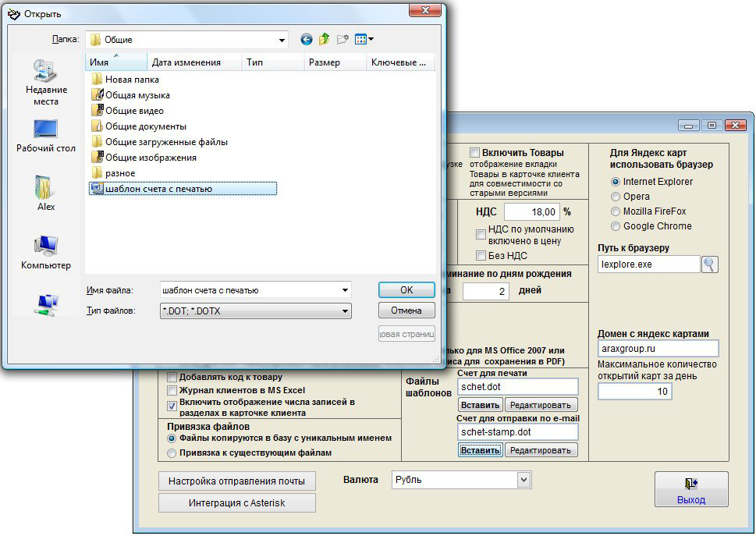Click the НДС percentage field
The height and width of the screenshot is (536, 756).
click(532, 211)
